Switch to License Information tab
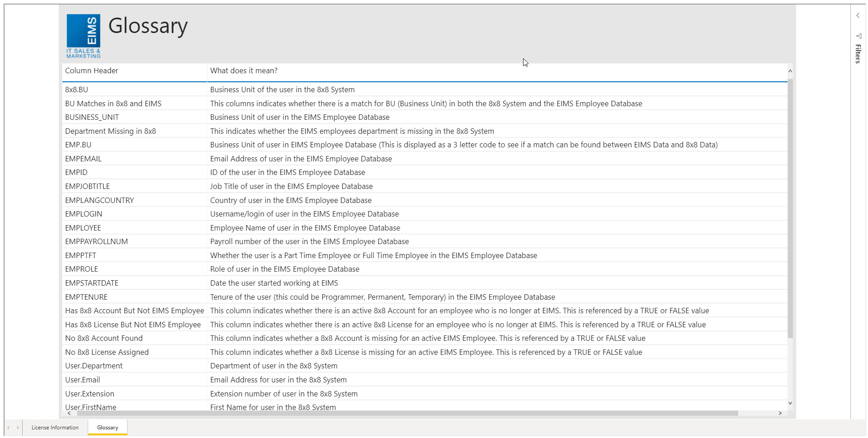This screenshot has height=438, width=868. 55,428
